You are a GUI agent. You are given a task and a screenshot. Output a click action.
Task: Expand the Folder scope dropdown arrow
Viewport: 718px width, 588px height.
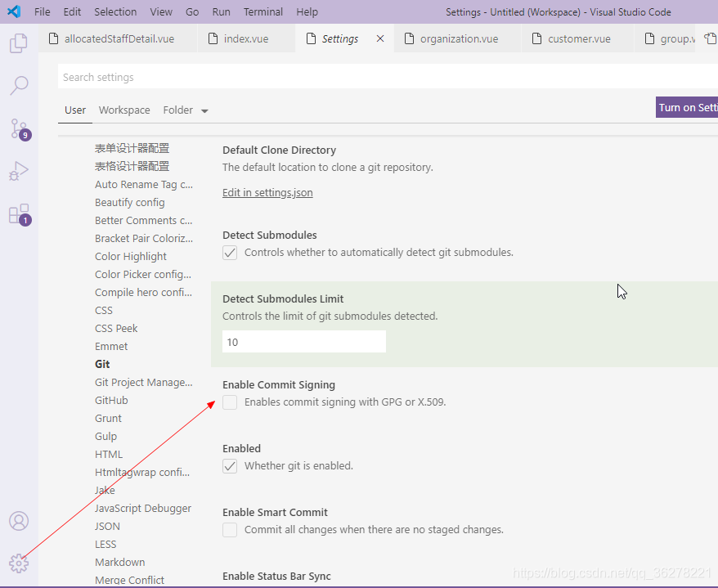click(204, 111)
